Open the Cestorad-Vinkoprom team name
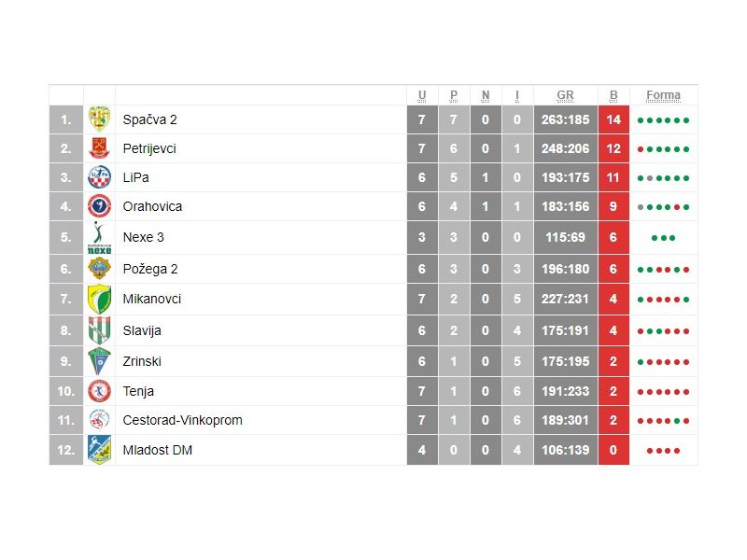This screenshot has width=747, height=560. click(182, 420)
